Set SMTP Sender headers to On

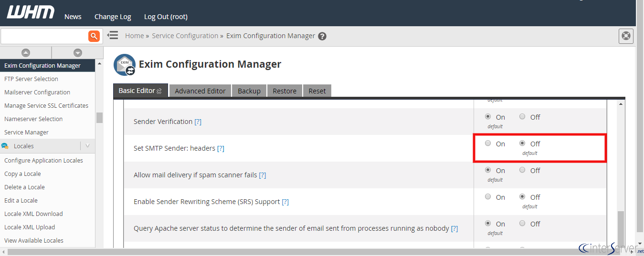[487, 143]
